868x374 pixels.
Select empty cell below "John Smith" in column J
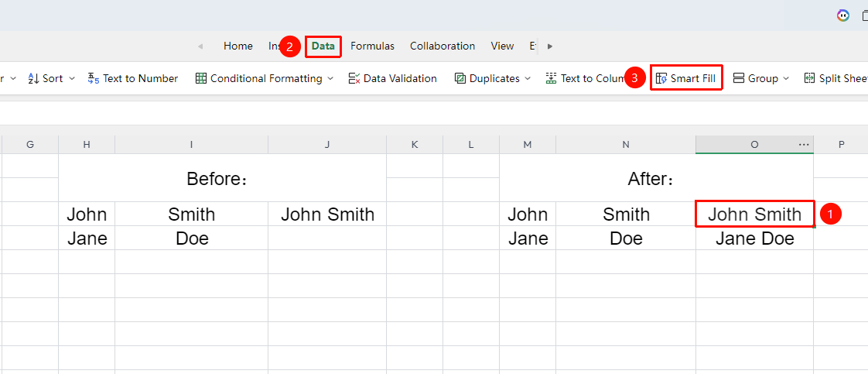327,238
